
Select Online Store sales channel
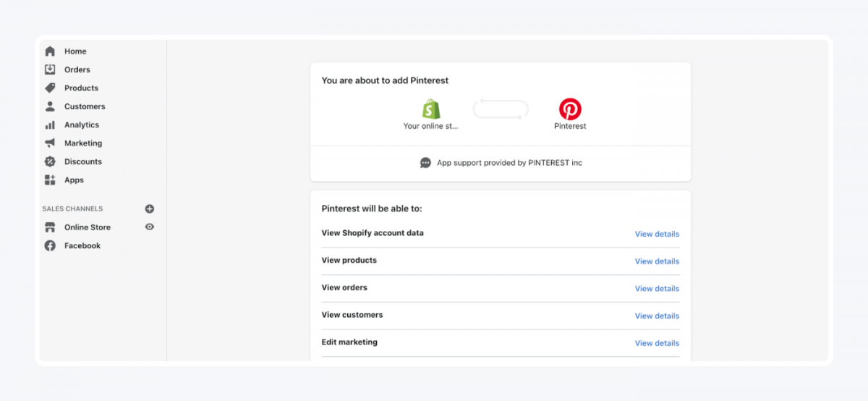(x=88, y=227)
